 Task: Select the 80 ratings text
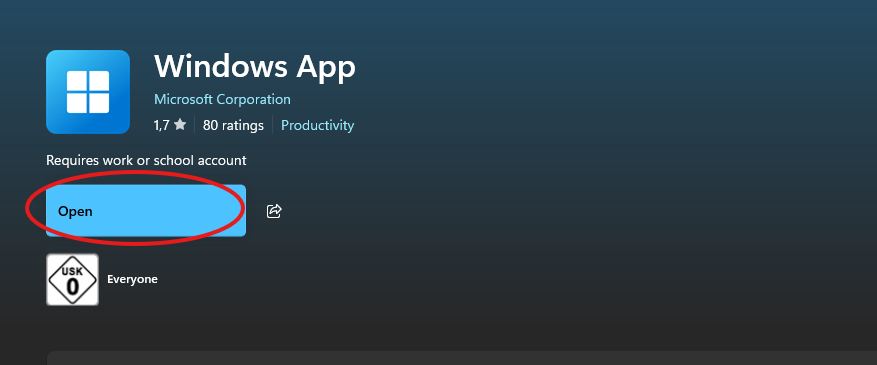[x=233, y=125]
